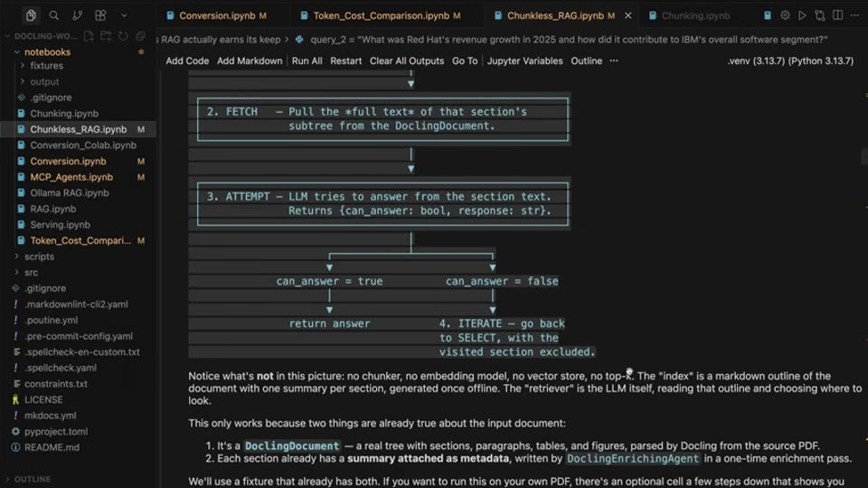Click the New File icon in explorer header
This screenshot has width=868, height=488.
pyautogui.click(x=89, y=36)
